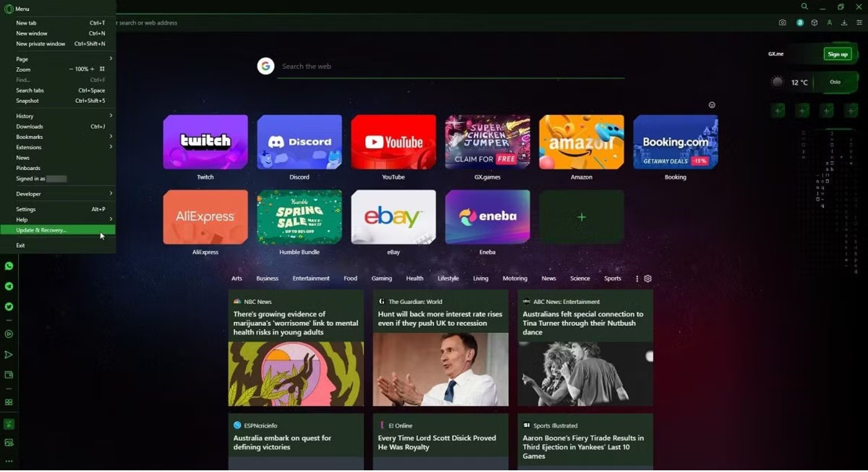Open the crypto wallet sidebar icon

click(x=9, y=375)
